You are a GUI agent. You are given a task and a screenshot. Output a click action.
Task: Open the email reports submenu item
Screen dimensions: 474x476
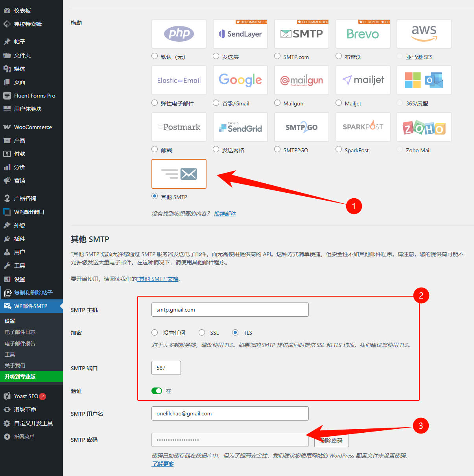[x=20, y=343]
